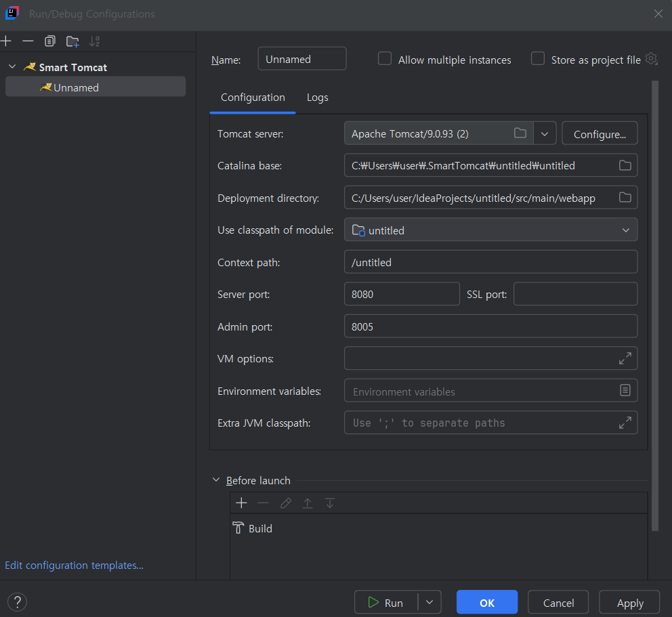
Task: Open Environment variables editor
Action: pos(625,390)
